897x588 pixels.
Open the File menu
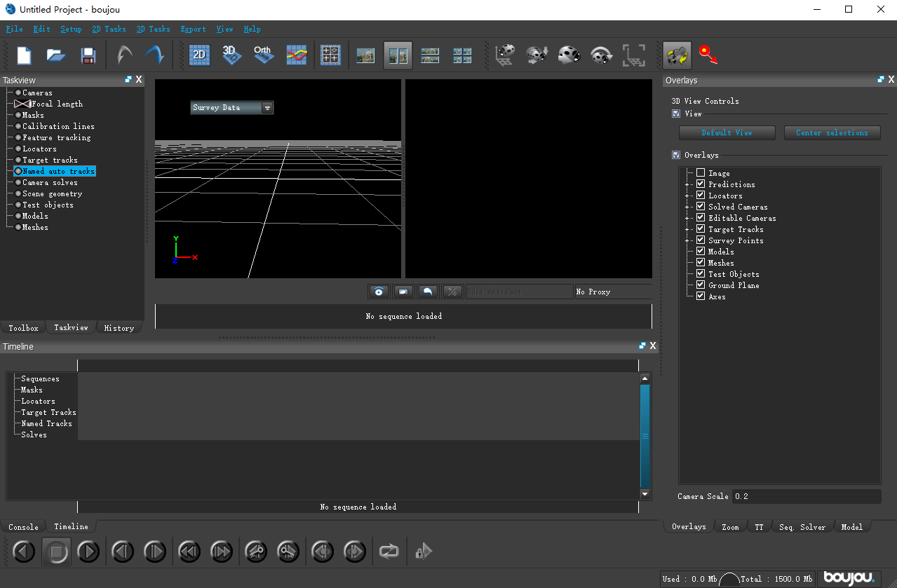14,29
